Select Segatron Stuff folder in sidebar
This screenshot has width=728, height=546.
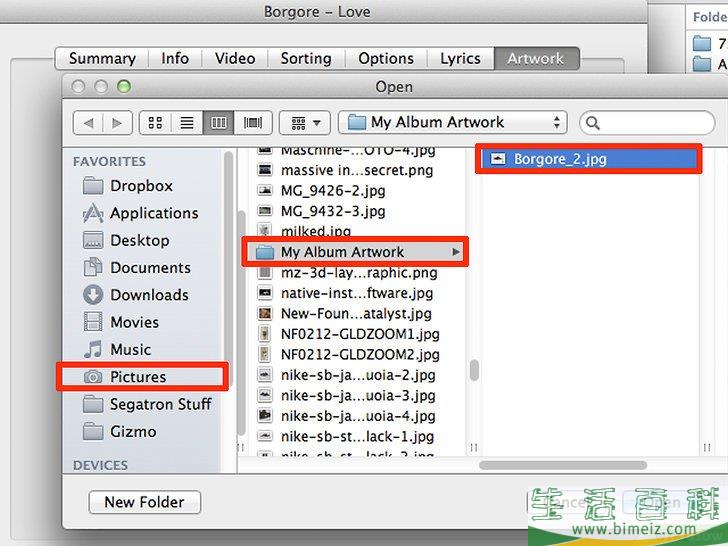coord(142,404)
